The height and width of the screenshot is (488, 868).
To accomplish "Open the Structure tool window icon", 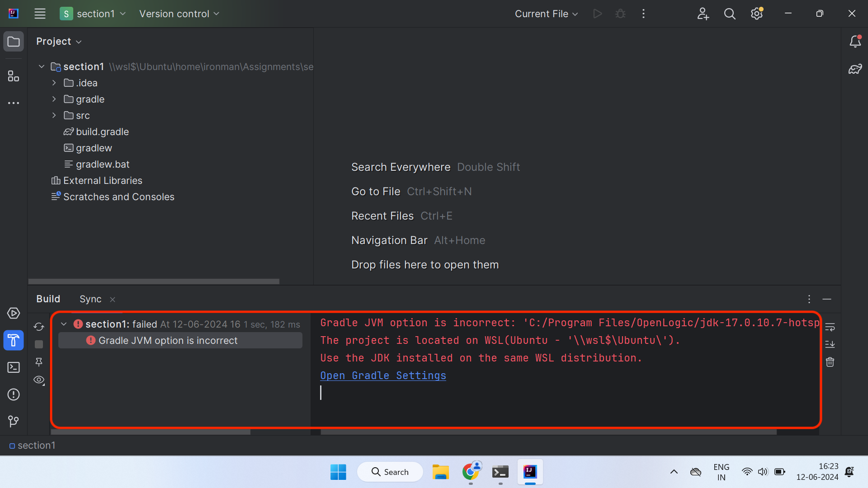I will pyautogui.click(x=14, y=76).
